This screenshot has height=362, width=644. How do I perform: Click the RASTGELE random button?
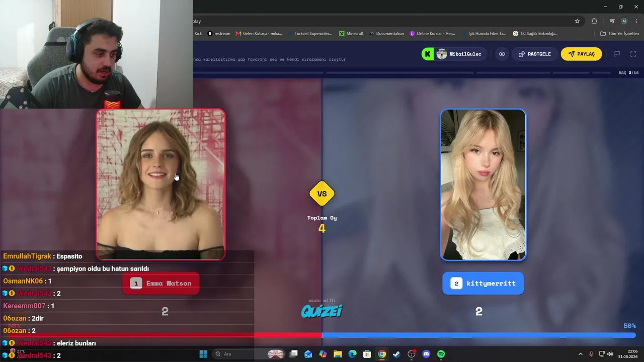[535, 54]
